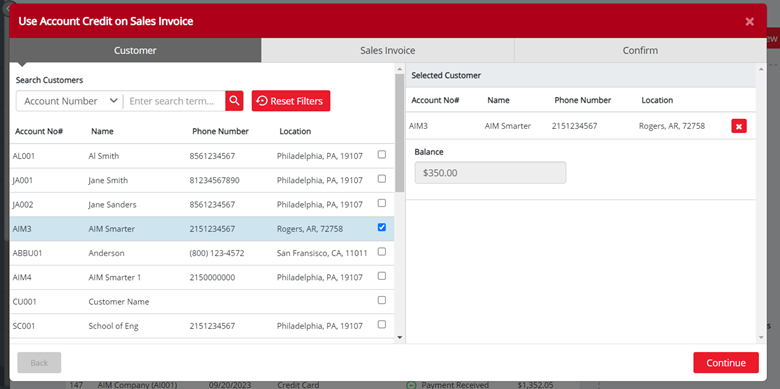Click phone number (800) 123-4572

click(217, 253)
